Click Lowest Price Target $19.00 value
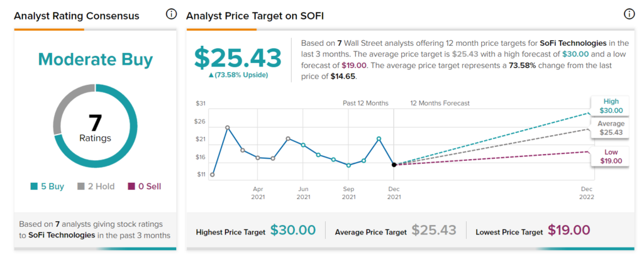This screenshot has height=262, width=644. 569,230
